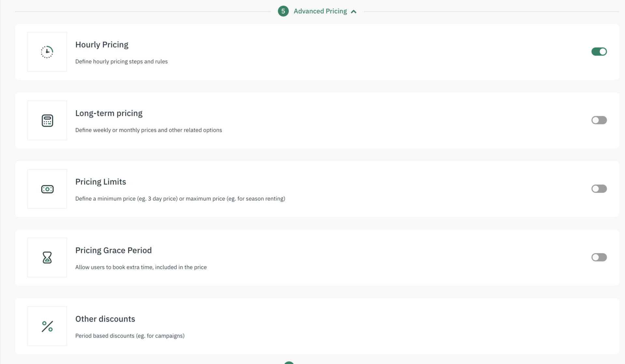Click the chevron next to Advanced Pricing
The height and width of the screenshot is (364, 625).
[354, 11]
